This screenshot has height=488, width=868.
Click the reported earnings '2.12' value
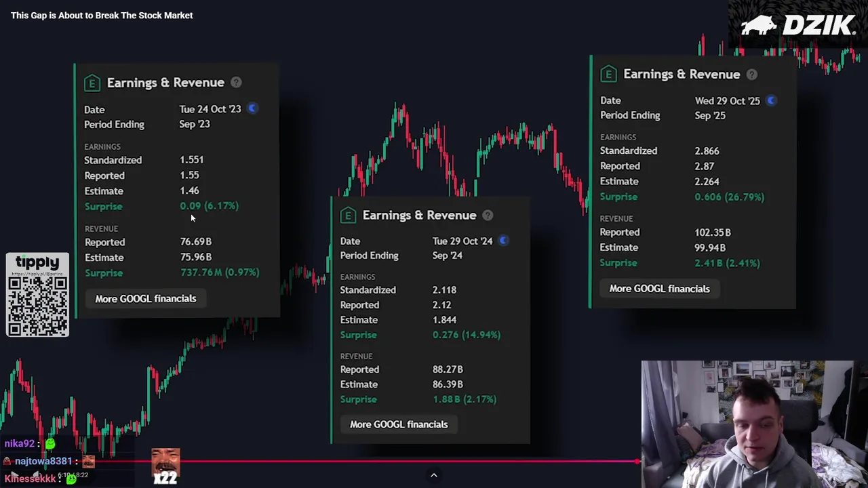click(442, 305)
